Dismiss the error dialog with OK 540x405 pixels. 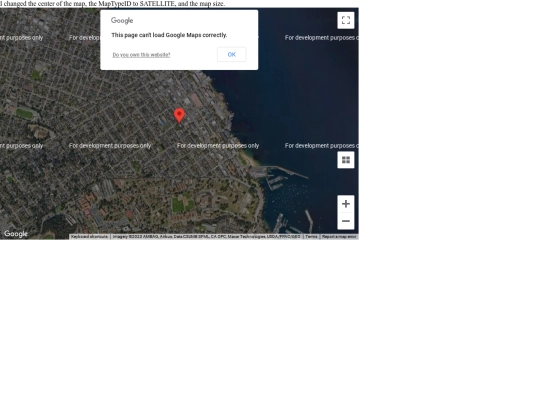pyautogui.click(x=232, y=54)
